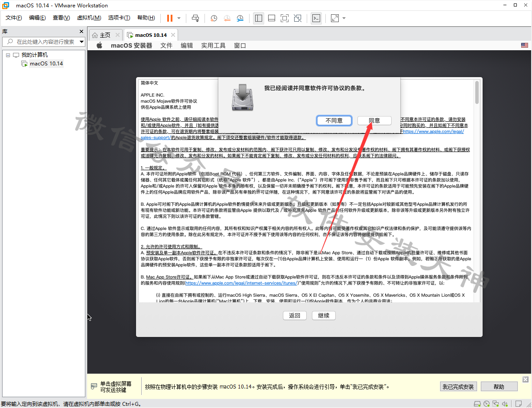
Task: Enter full screen mode icon
Action: (x=285, y=18)
